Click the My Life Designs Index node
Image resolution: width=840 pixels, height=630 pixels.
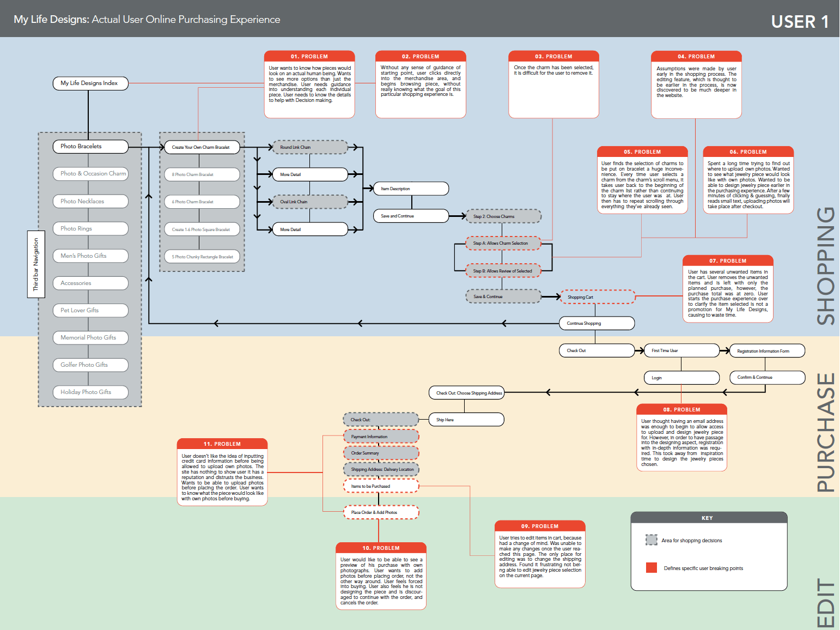90,83
